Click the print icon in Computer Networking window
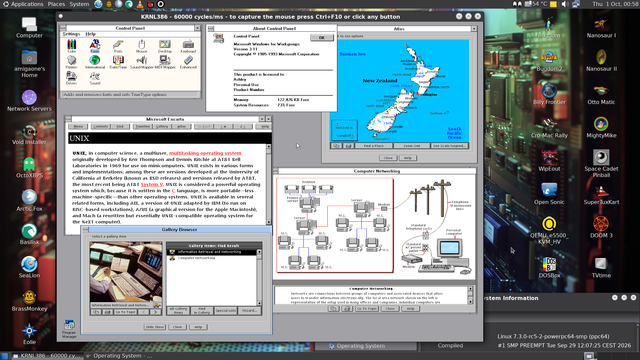Screen dimensions: 640x360 point(347,309)
